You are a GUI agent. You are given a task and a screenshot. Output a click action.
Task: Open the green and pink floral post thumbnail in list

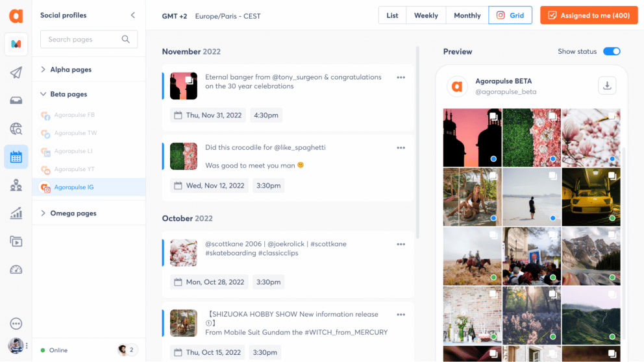pyautogui.click(x=184, y=156)
